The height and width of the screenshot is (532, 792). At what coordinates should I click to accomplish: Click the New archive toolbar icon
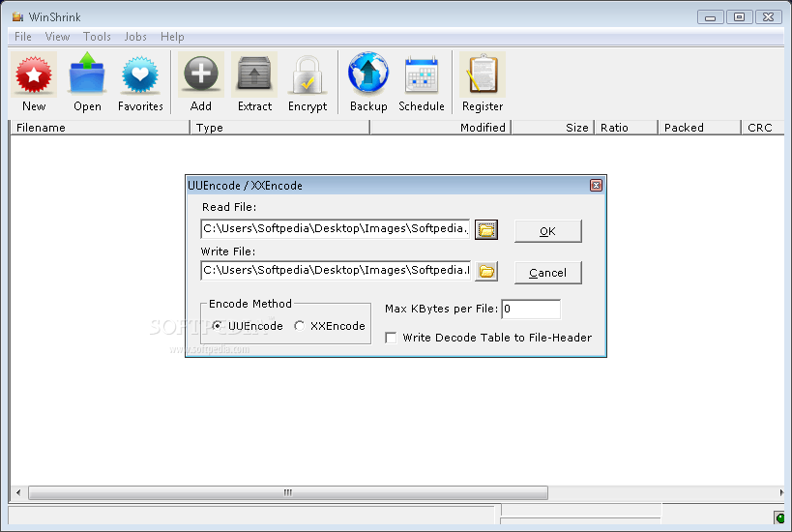click(33, 74)
